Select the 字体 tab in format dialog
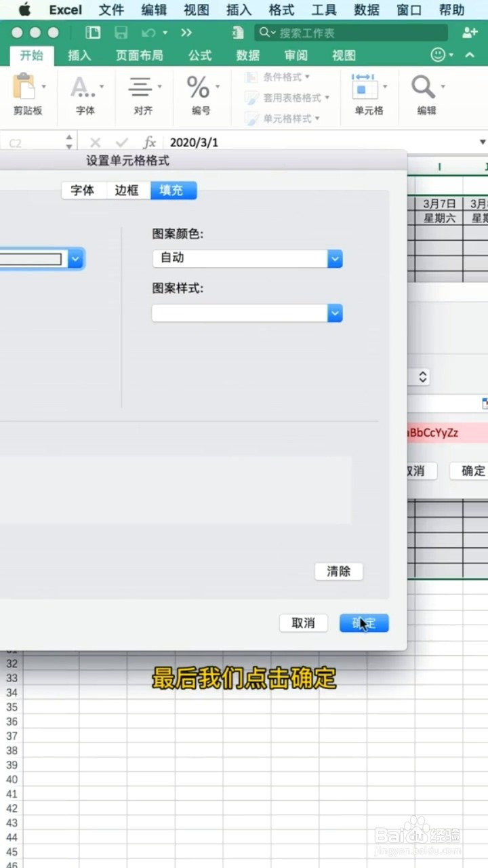The image size is (488, 868). coord(83,191)
